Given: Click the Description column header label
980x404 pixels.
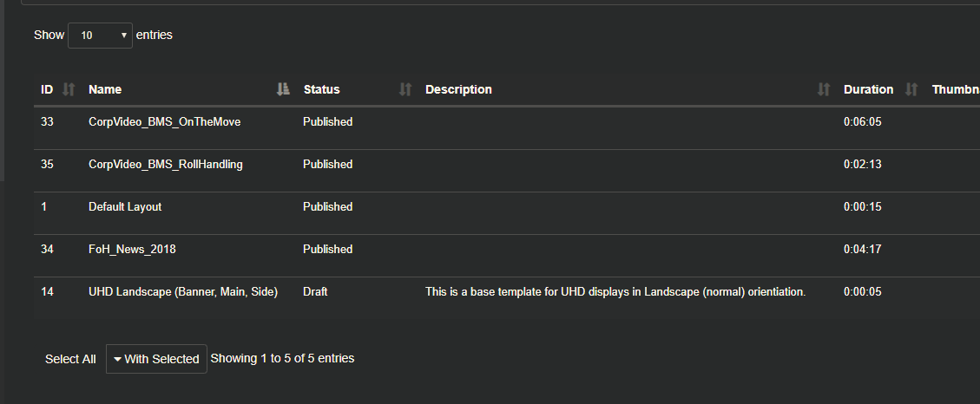Looking at the screenshot, I should [x=458, y=89].
